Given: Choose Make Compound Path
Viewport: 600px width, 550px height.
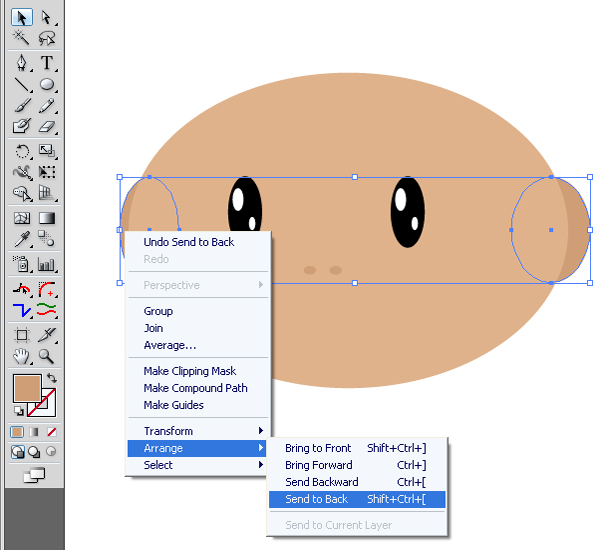Looking at the screenshot, I should (x=196, y=388).
